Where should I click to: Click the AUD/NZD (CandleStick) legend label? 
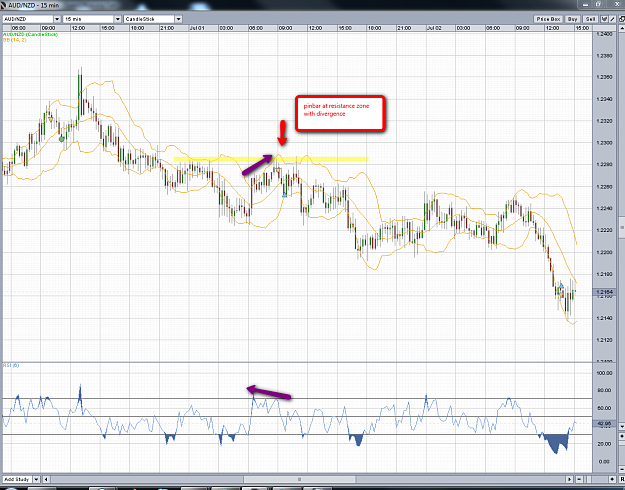point(31,35)
